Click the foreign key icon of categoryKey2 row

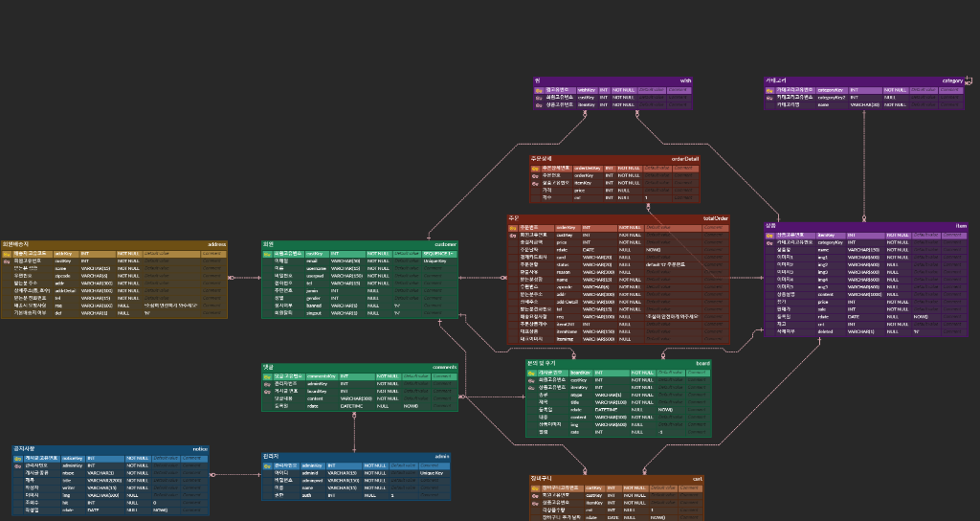pos(769,98)
